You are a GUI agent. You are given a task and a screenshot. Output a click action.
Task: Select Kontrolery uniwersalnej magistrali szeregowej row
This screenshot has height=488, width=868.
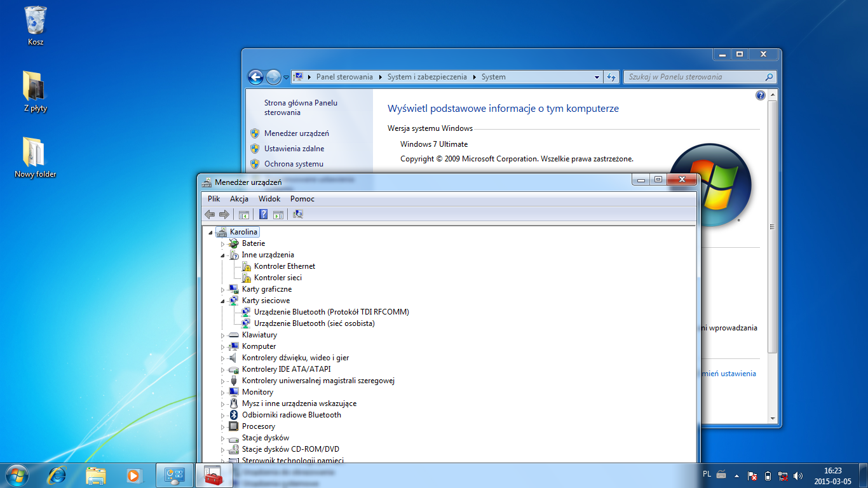pyautogui.click(x=318, y=381)
